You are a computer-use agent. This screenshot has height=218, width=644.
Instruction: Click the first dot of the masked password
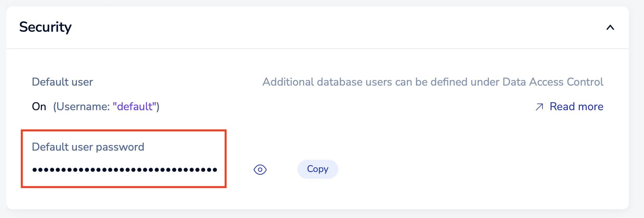34,170
